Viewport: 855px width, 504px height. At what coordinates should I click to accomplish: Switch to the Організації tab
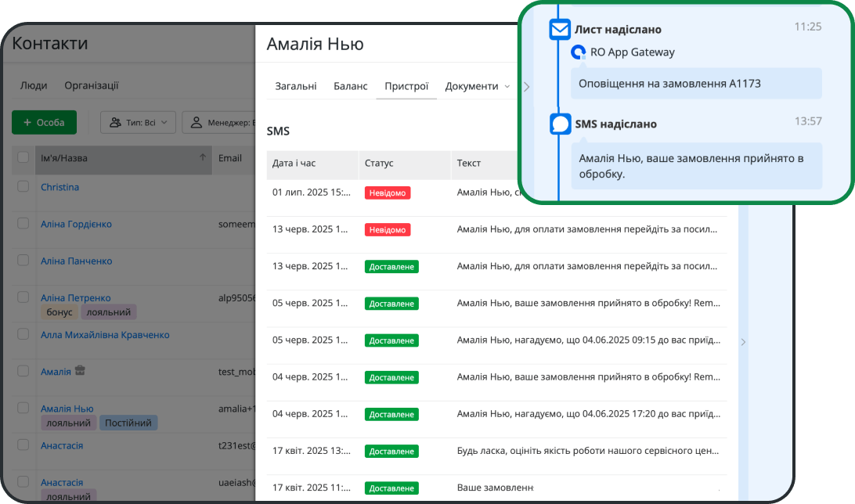92,85
